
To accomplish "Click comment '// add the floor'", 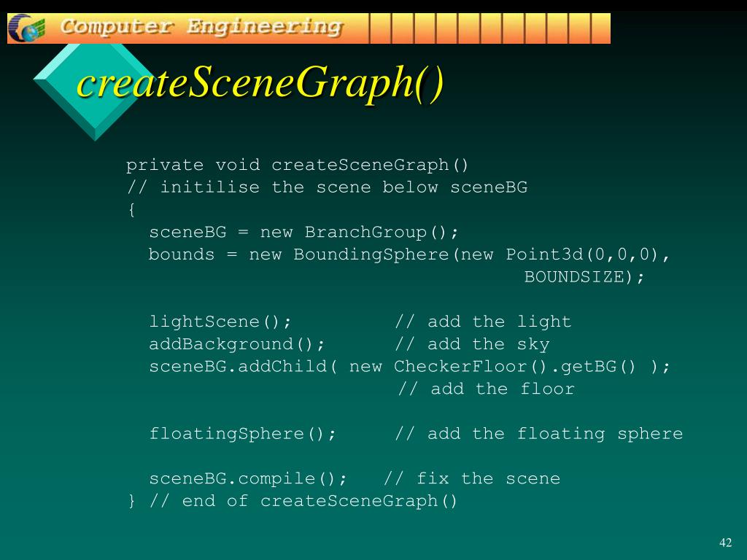I will pyautogui.click(x=486, y=389).
